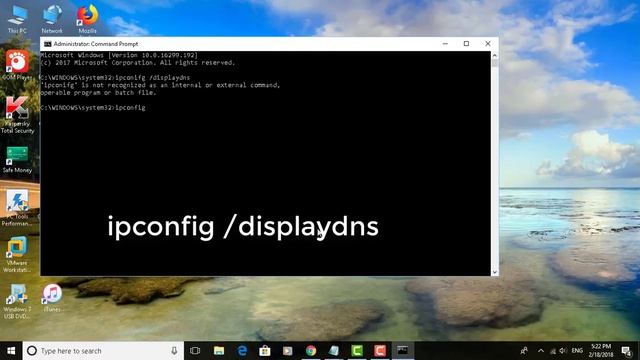Launch the Mozilla Firefox desktop shortcut

click(x=87, y=19)
